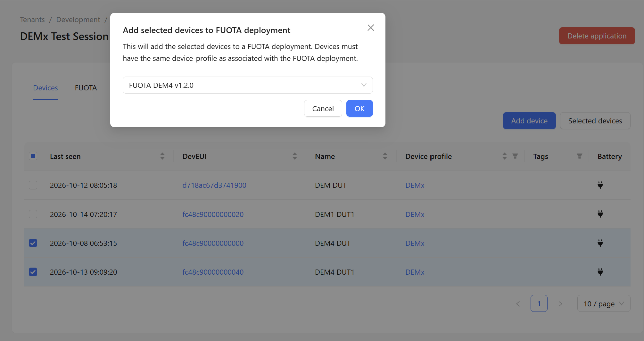Click '2026-10-12 08:05:18' last seen cell
Viewport: 644px width, 341px height.
pos(83,185)
